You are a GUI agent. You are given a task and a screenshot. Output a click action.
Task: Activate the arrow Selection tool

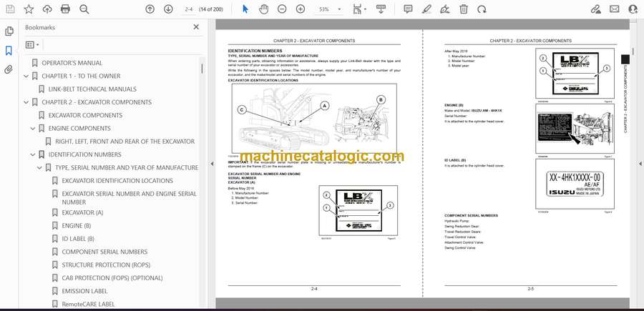245,9
